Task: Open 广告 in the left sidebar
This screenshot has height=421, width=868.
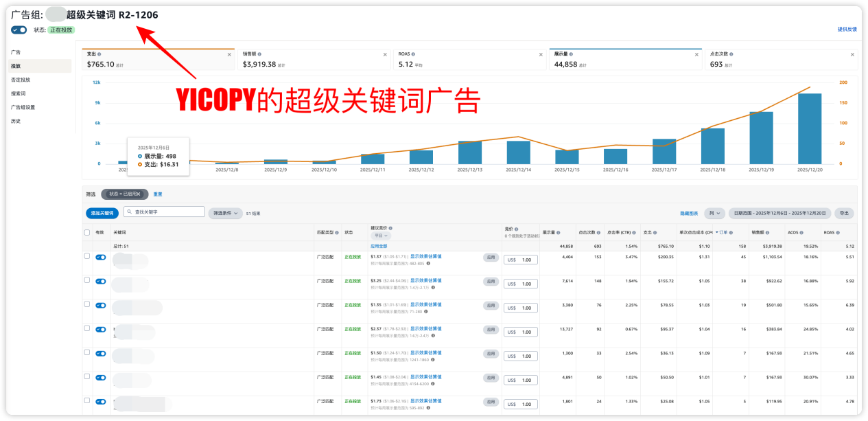Action: [16, 52]
